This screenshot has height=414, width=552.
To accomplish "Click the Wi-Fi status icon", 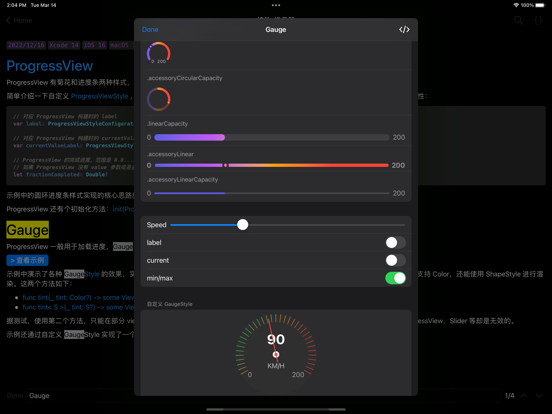I will (x=516, y=5).
